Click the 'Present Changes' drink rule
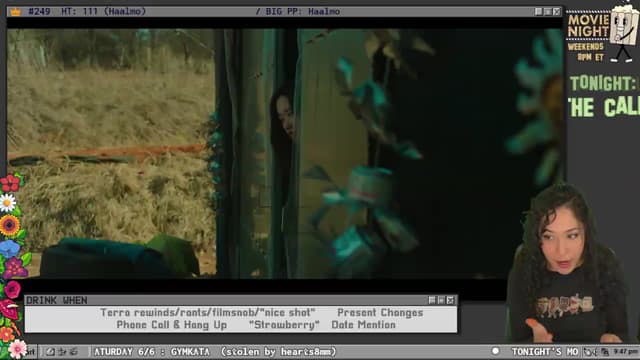640x360 pixels. click(380, 313)
